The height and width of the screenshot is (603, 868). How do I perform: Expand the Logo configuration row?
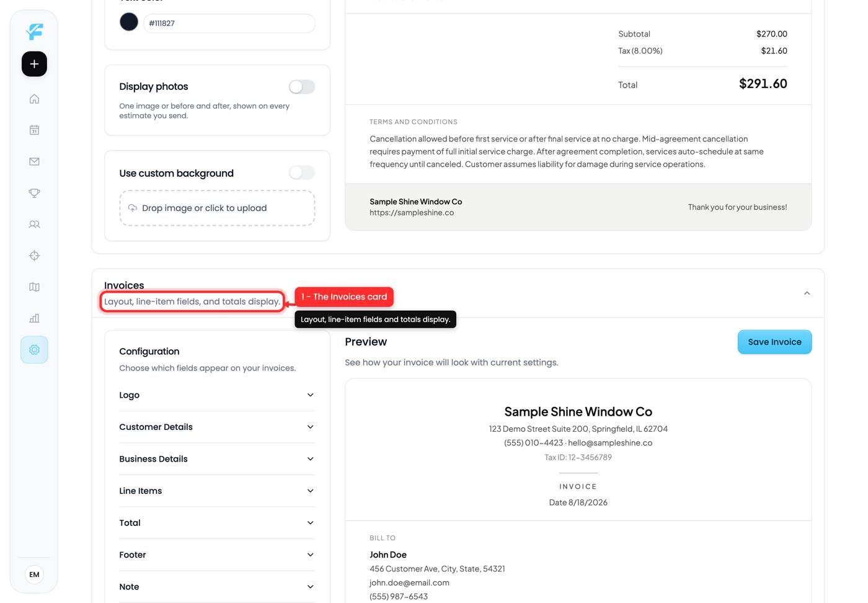(x=217, y=395)
